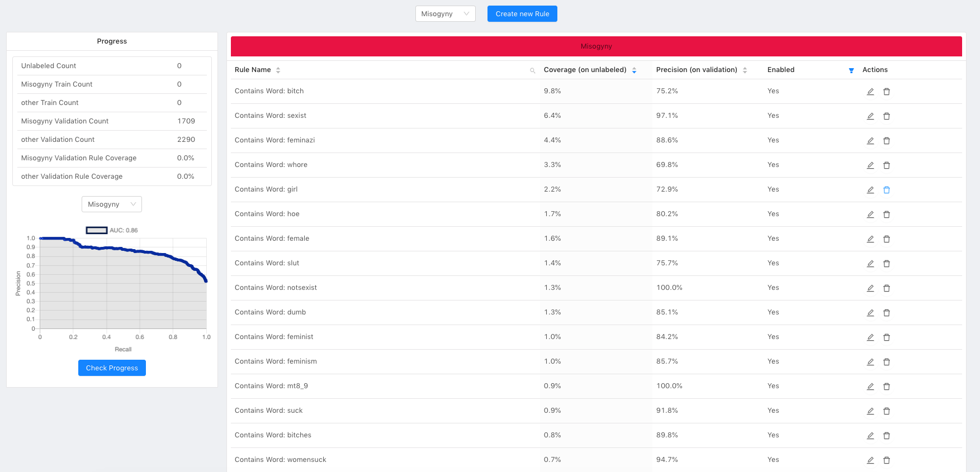
Task: Delete the 'Contains Word: slut' rule
Action: pyautogui.click(x=887, y=264)
